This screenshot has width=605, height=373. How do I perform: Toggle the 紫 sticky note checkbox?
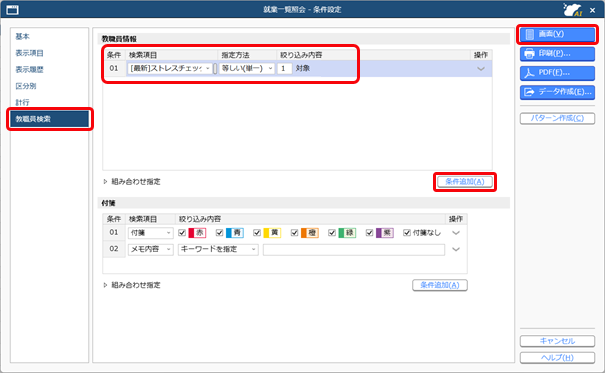[369, 233]
